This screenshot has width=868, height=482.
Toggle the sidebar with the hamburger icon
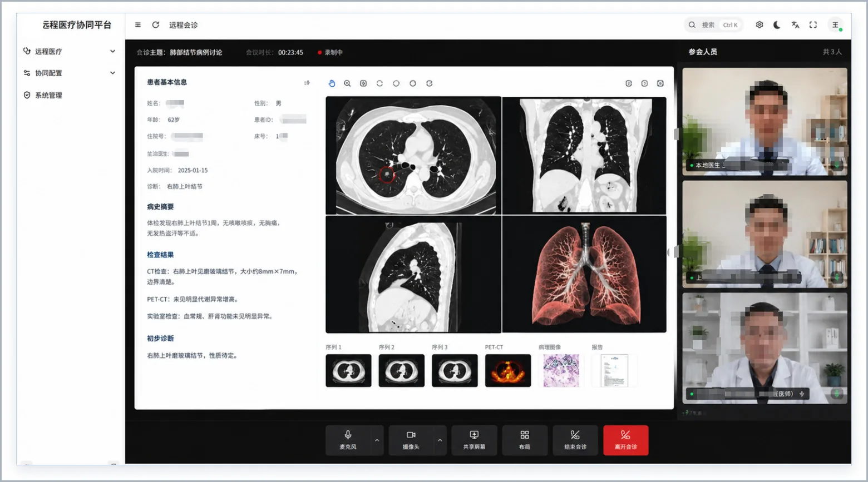(x=138, y=25)
